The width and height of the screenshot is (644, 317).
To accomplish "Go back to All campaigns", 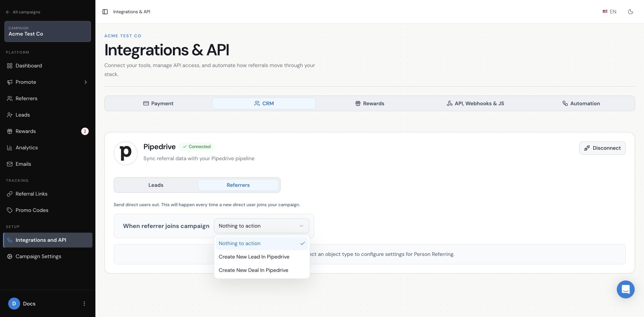I will pos(23,12).
